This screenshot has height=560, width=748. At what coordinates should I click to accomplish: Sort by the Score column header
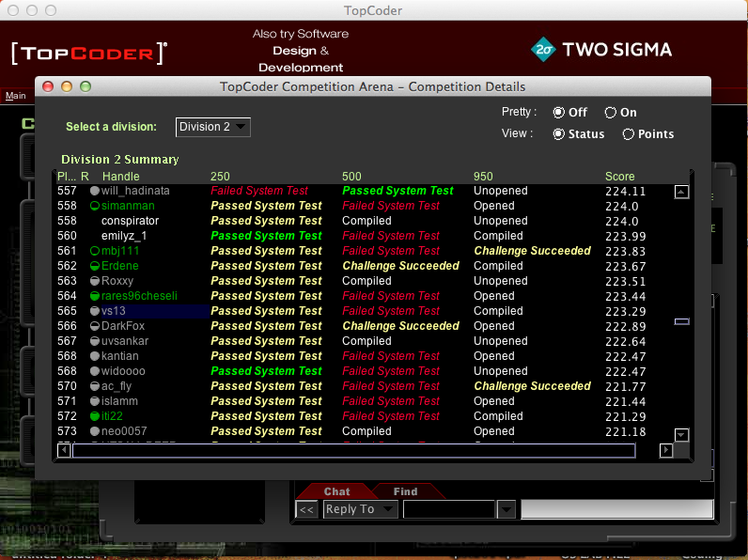click(619, 177)
